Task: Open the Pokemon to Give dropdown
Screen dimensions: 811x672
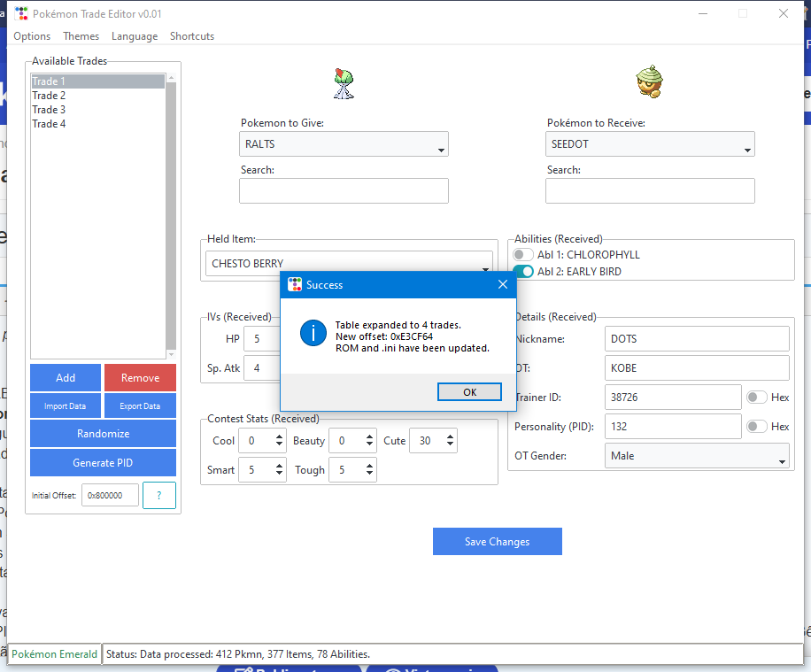Action: pyautogui.click(x=344, y=144)
